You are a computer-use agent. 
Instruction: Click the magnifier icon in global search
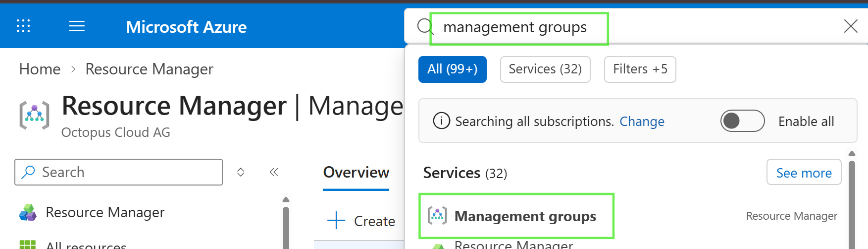[425, 26]
